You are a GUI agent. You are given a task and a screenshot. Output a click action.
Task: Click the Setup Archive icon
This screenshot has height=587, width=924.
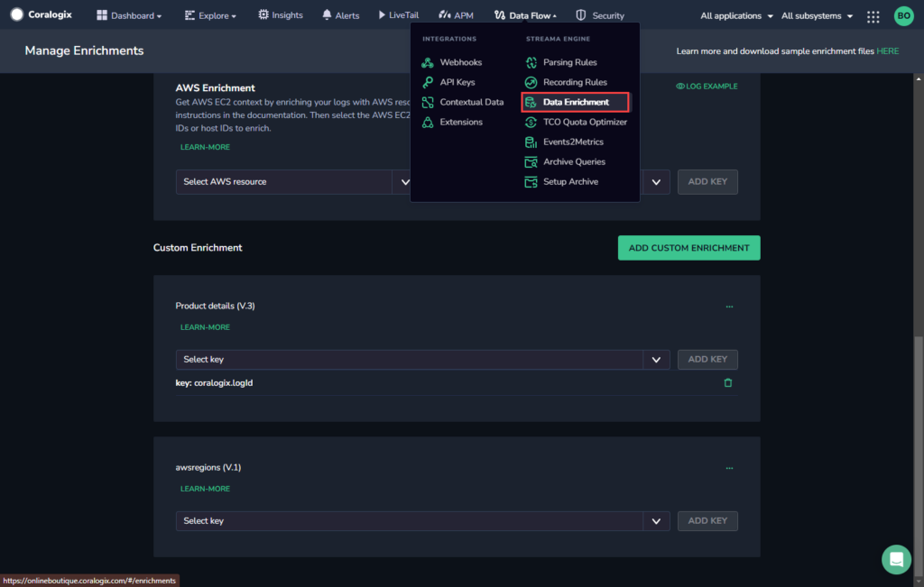(x=531, y=182)
